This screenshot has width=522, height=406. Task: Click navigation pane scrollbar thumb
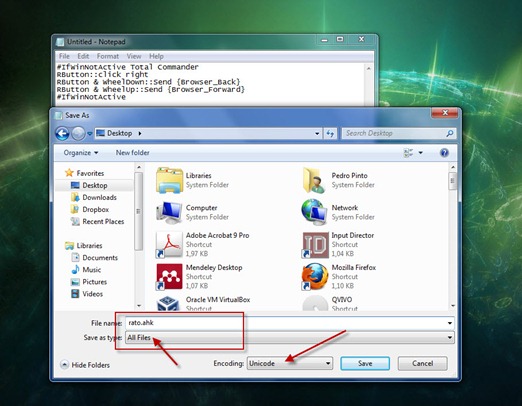138,211
